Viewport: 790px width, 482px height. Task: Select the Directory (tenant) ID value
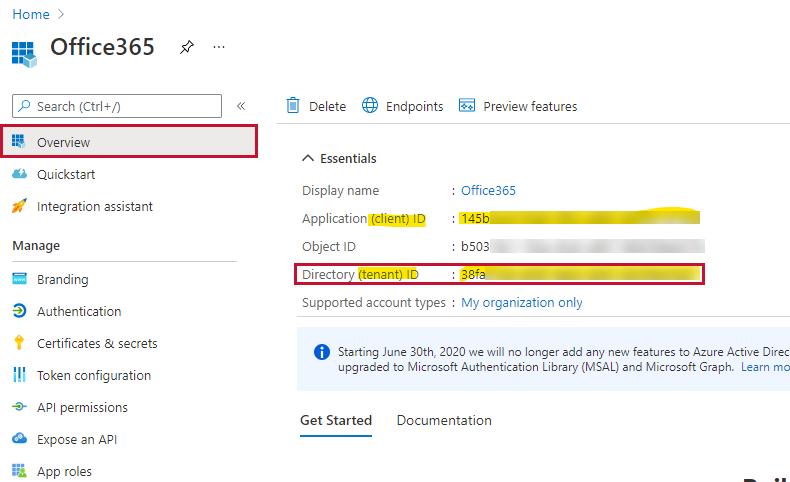(580, 274)
